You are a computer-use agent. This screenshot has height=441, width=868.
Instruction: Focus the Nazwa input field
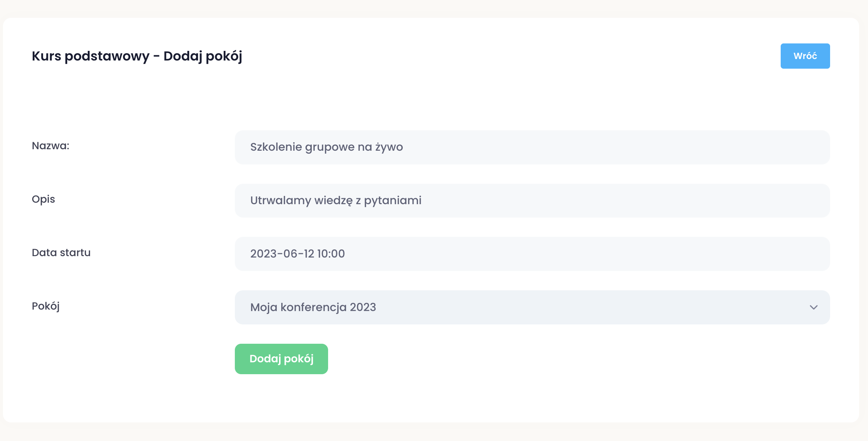click(x=532, y=147)
